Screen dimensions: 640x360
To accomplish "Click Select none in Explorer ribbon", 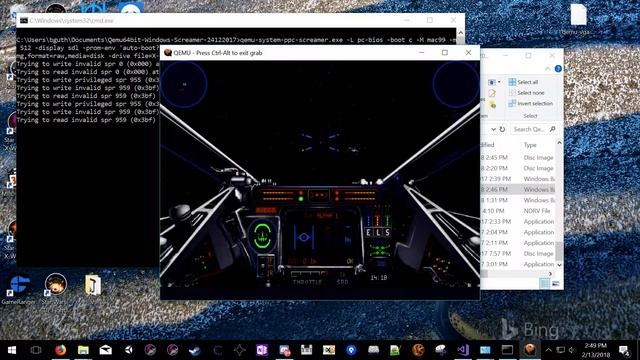I will click(x=527, y=93).
